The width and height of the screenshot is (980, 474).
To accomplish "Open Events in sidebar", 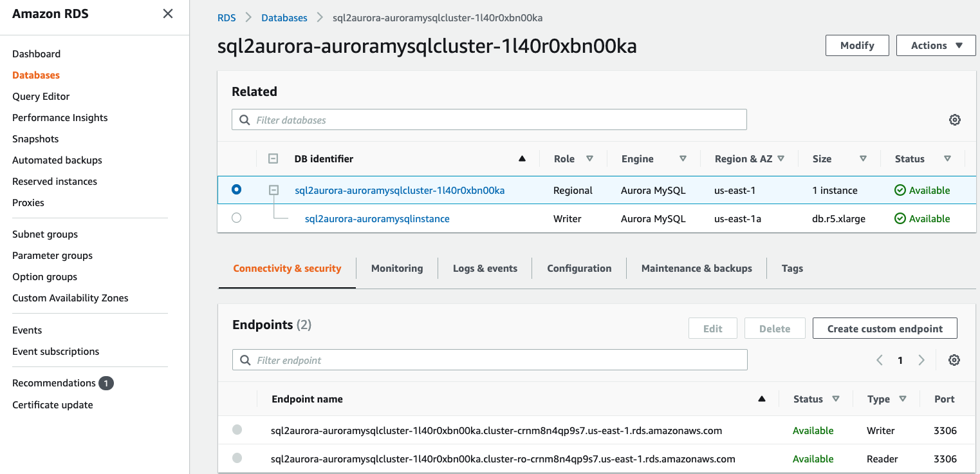I will point(27,330).
